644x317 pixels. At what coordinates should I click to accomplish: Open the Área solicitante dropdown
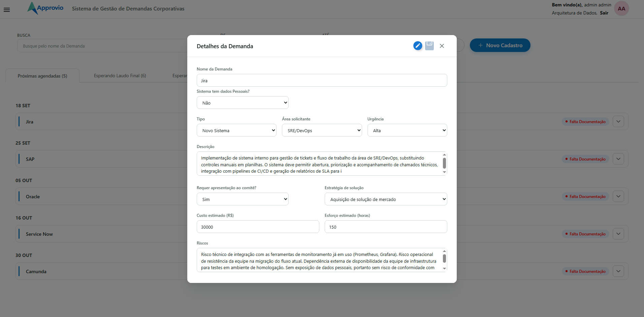point(322,130)
